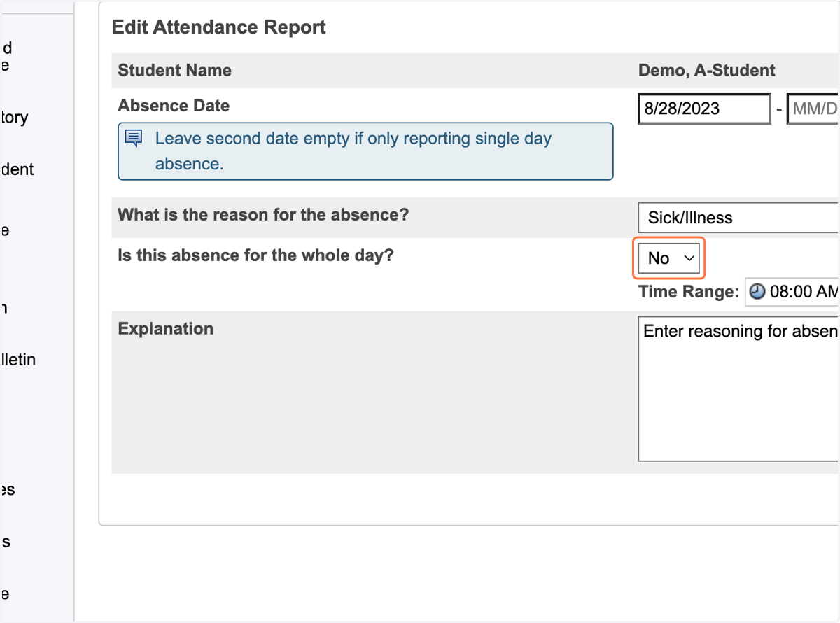Click the Edit Attendance Report heading
Viewport: 840px width, 623px height.
pyautogui.click(x=219, y=27)
